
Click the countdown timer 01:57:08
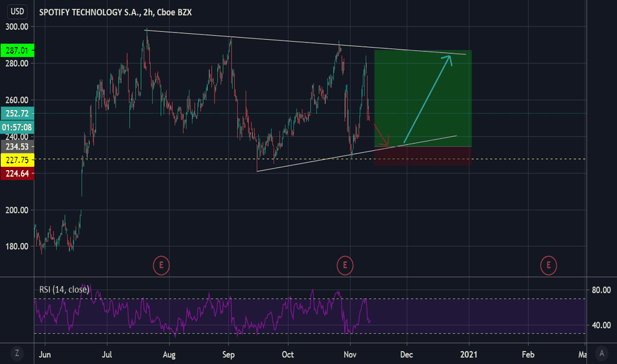[17, 127]
